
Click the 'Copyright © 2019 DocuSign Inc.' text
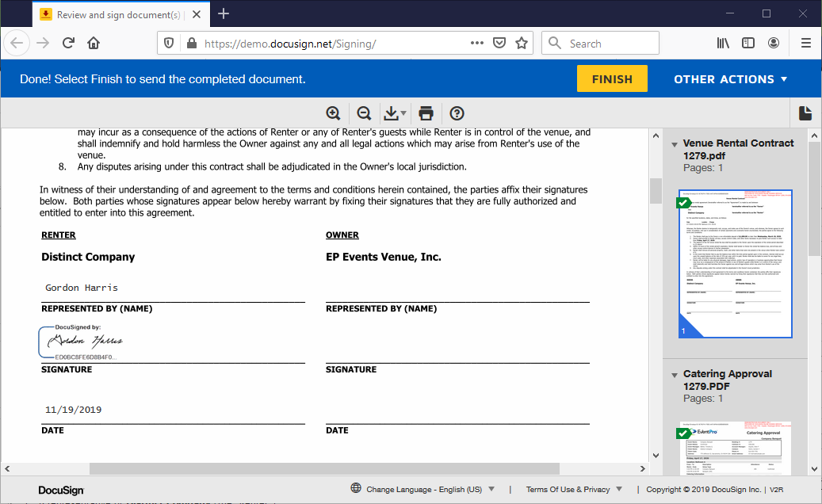pyautogui.click(x=703, y=489)
